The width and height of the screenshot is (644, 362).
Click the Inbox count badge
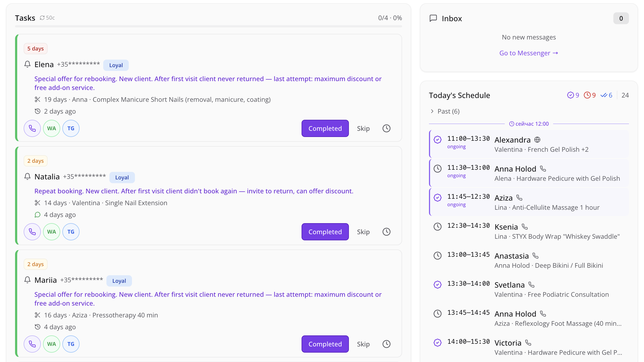(621, 18)
